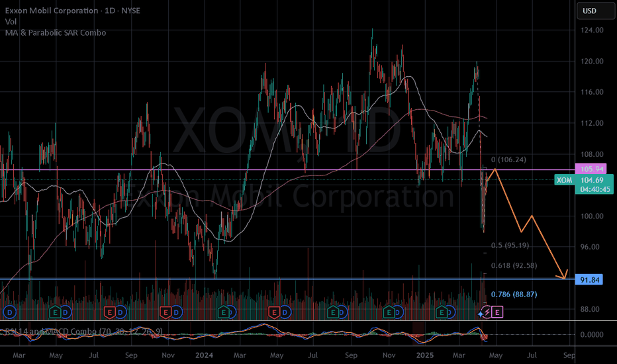617x364 pixels.
Task: Click 124.00 on the price axis
Action: coord(592,30)
